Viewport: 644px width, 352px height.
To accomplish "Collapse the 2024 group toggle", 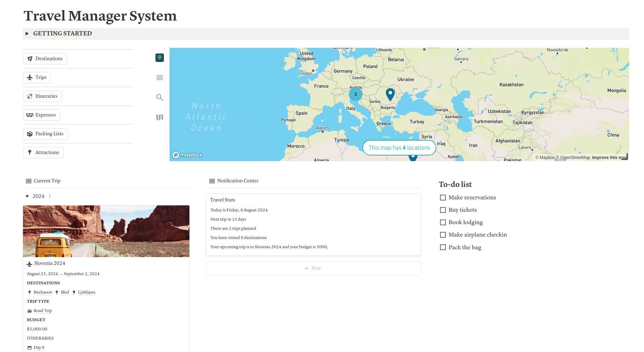I will [27, 197].
